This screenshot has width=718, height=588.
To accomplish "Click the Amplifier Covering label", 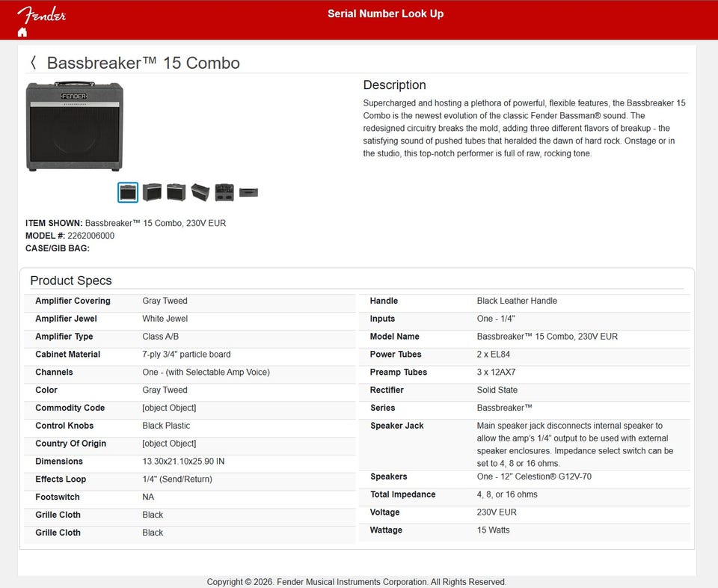I will click(x=73, y=301).
